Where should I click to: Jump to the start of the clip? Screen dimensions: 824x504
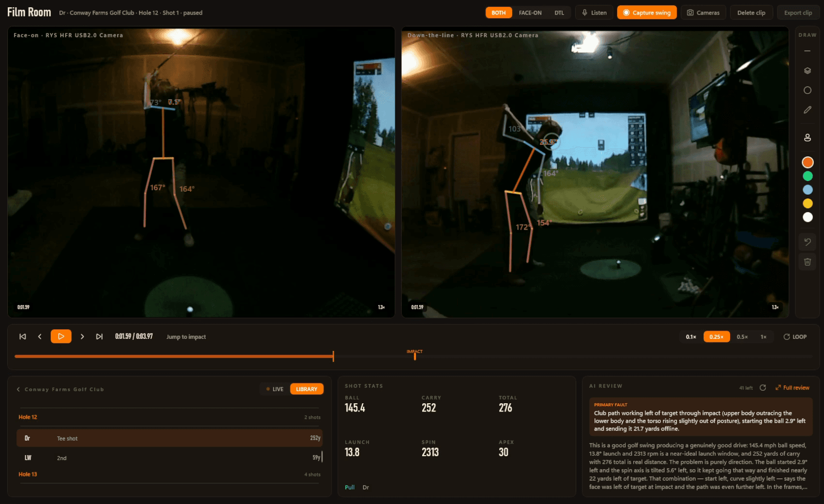(x=23, y=336)
